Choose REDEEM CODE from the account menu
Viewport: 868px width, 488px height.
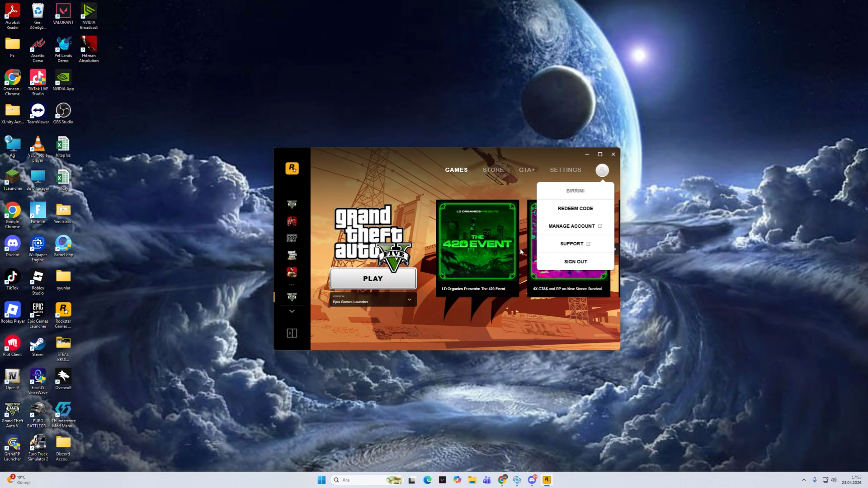click(x=575, y=208)
